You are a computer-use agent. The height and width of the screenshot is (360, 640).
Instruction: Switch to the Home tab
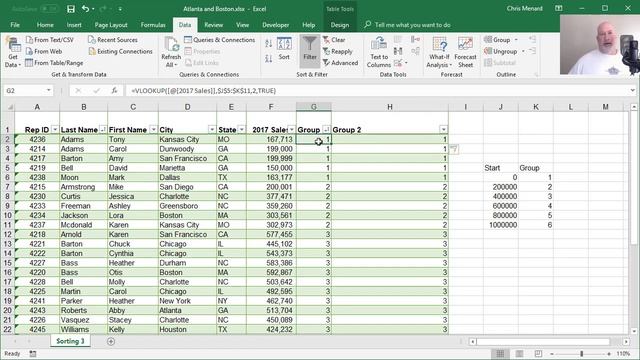point(45,25)
